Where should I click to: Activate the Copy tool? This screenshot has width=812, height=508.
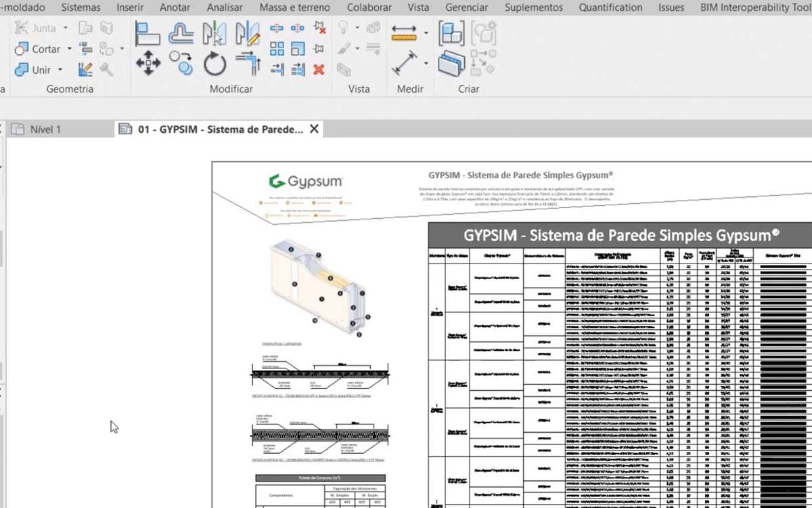coord(181,63)
